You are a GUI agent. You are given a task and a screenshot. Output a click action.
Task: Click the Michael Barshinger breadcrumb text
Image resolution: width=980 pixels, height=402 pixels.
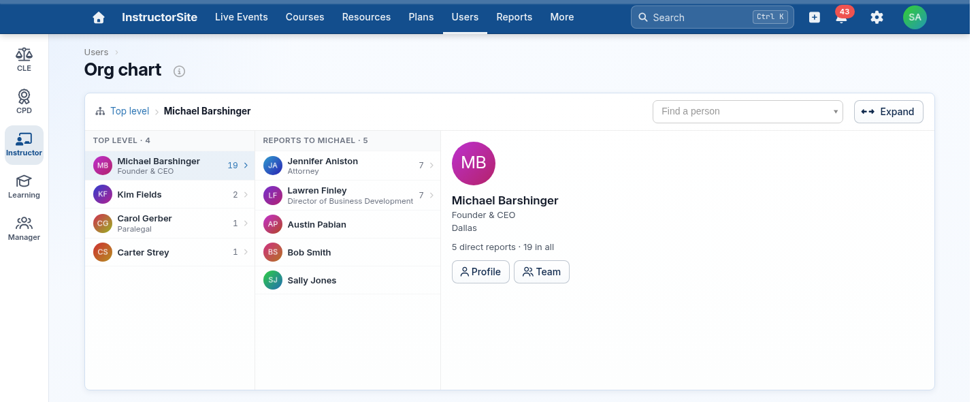coord(208,111)
